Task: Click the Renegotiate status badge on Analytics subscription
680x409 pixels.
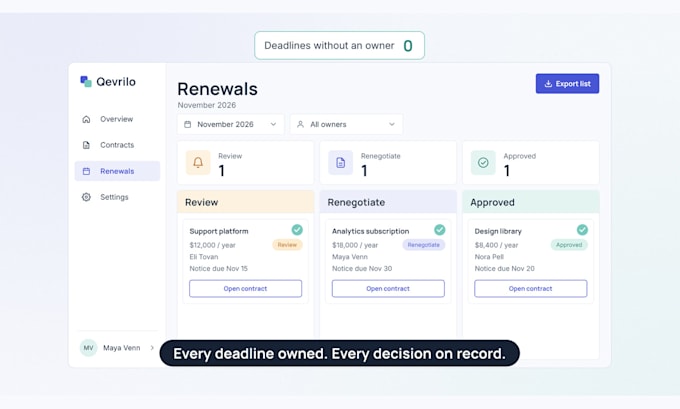Action: 424,245
